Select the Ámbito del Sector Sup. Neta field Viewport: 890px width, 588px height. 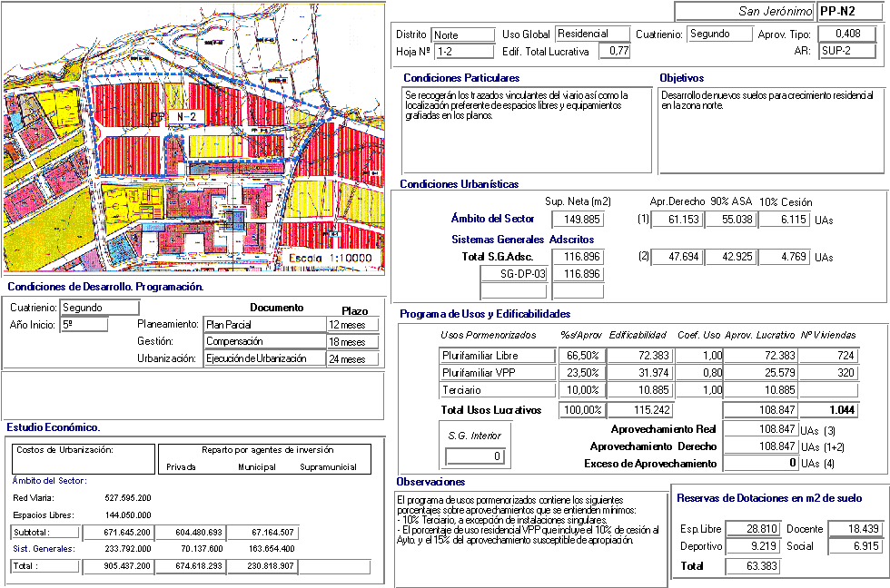click(578, 219)
